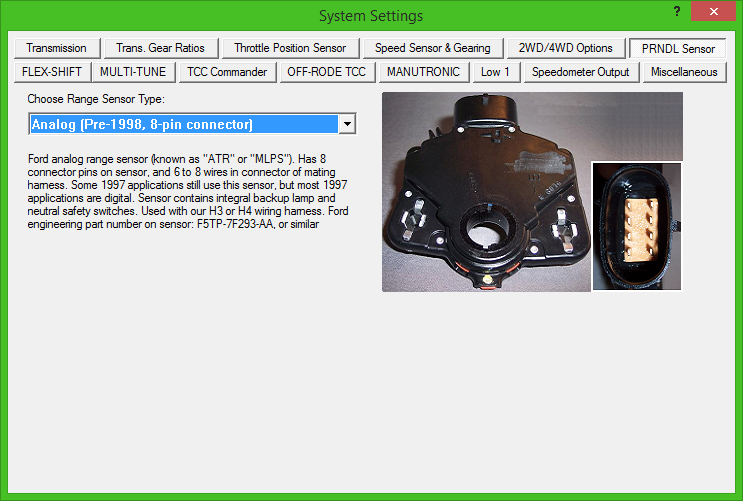Select Speed Sensor & Gearing tab
Image resolution: width=743 pixels, height=501 pixels.
tap(432, 48)
